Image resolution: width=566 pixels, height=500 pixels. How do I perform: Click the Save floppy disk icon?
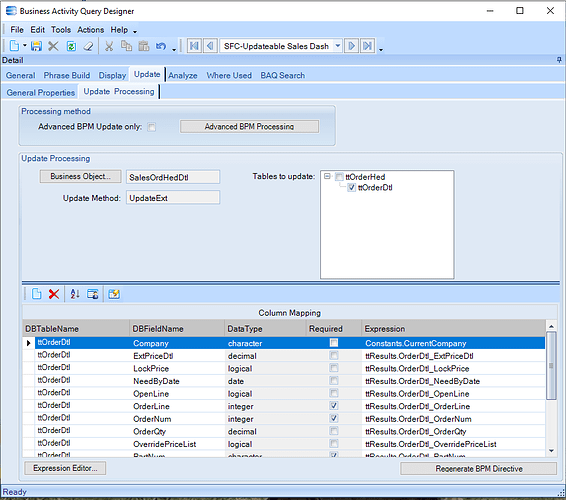(36, 46)
